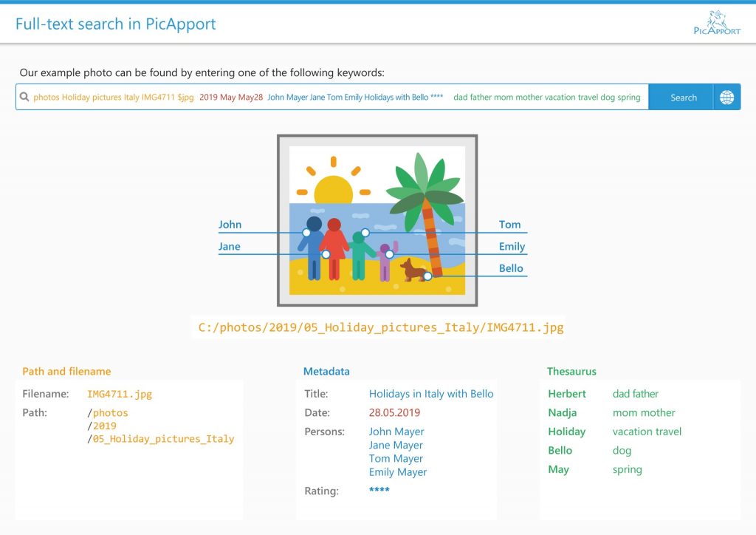Click the John label beside the photo
This screenshot has width=756, height=535.
click(x=230, y=225)
